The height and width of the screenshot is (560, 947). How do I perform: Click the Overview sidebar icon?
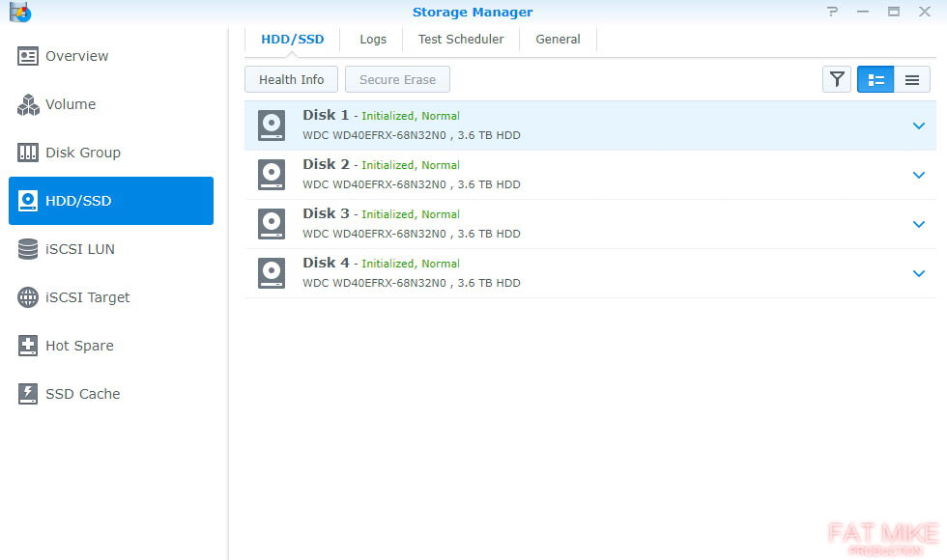point(28,56)
